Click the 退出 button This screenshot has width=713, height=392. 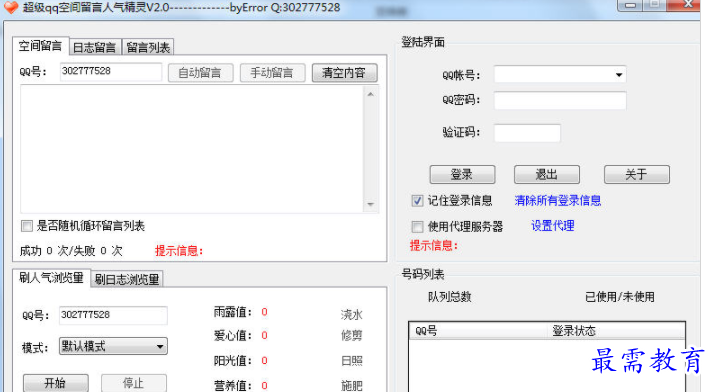pyautogui.click(x=547, y=175)
